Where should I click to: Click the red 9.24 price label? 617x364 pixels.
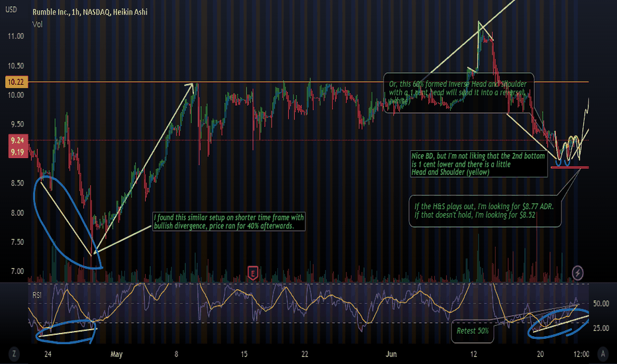pos(17,140)
